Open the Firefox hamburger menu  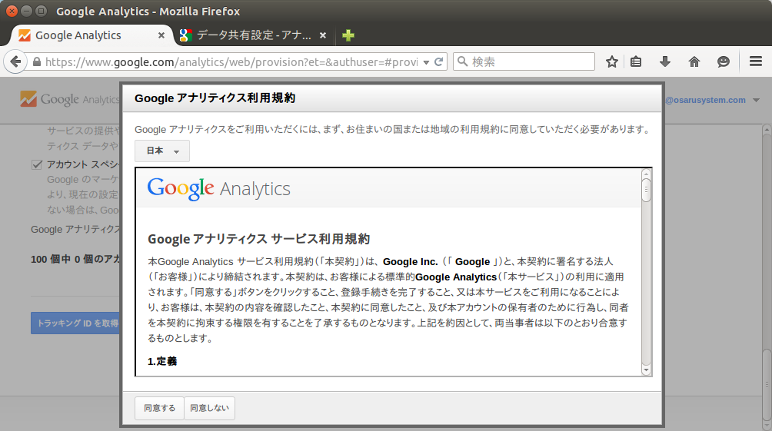(756, 61)
